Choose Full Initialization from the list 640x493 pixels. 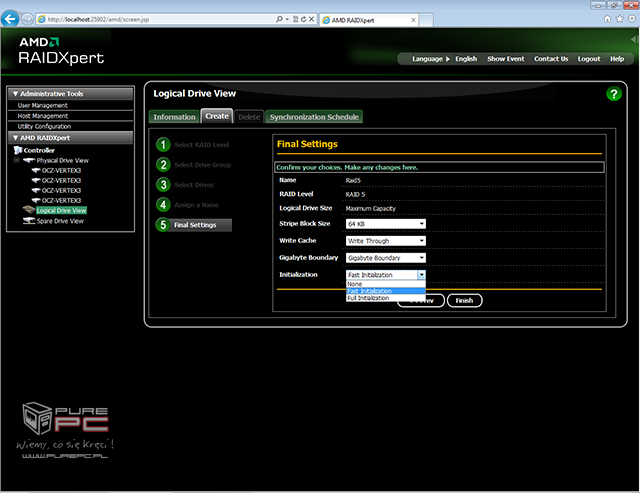coord(370,298)
